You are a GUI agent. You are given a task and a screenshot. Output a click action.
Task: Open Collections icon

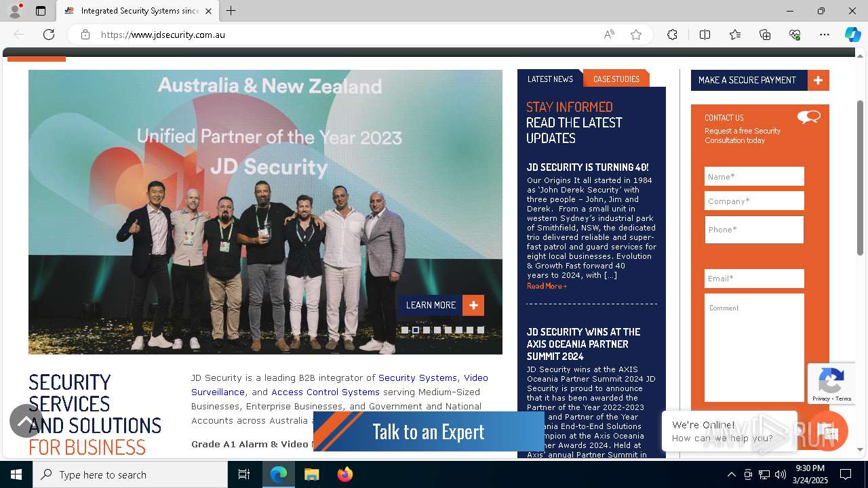click(x=765, y=35)
